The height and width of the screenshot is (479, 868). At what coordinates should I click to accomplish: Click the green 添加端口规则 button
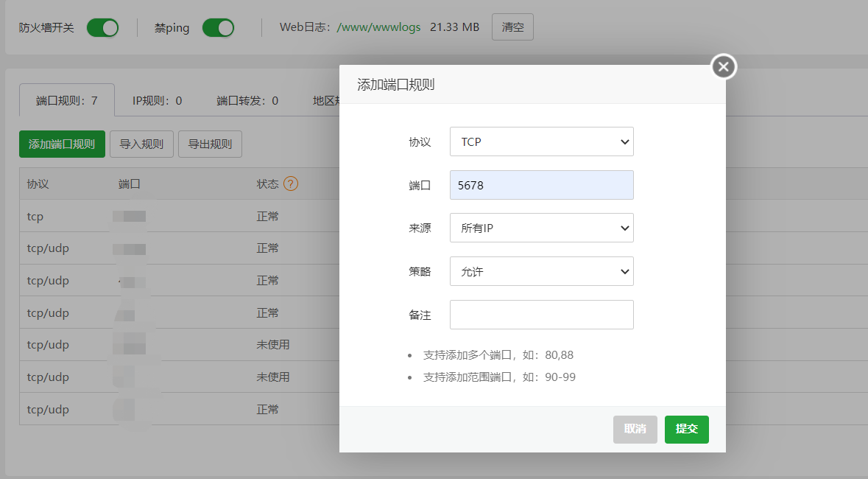pyautogui.click(x=62, y=144)
